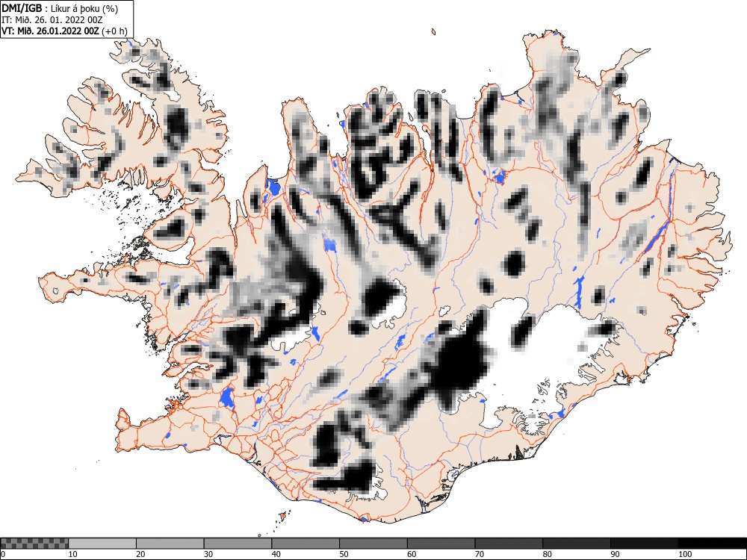
Task: Click the legend label '70'
Action: click(x=479, y=554)
